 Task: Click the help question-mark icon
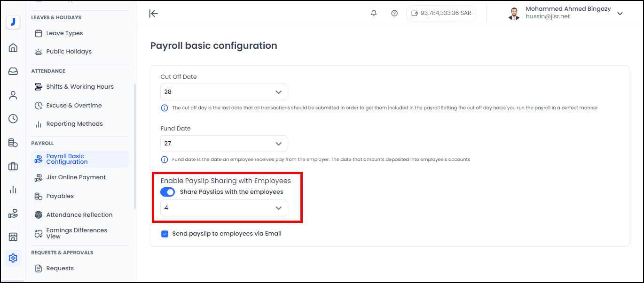(x=394, y=13)
